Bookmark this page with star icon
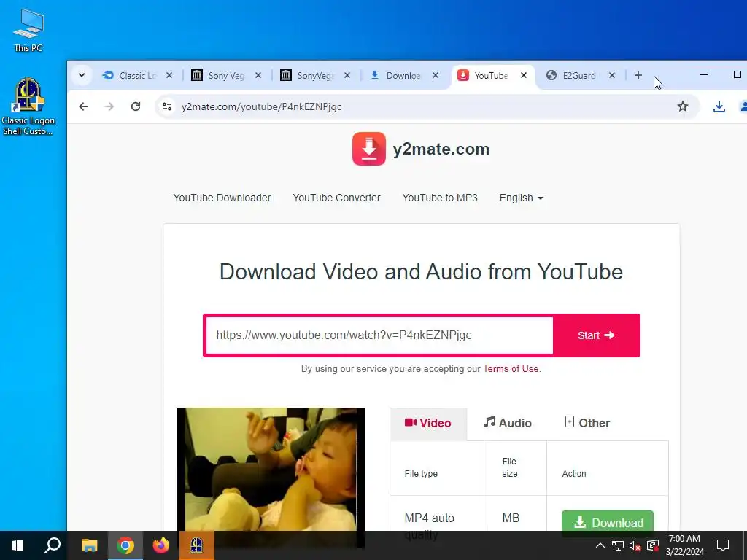 683,106
